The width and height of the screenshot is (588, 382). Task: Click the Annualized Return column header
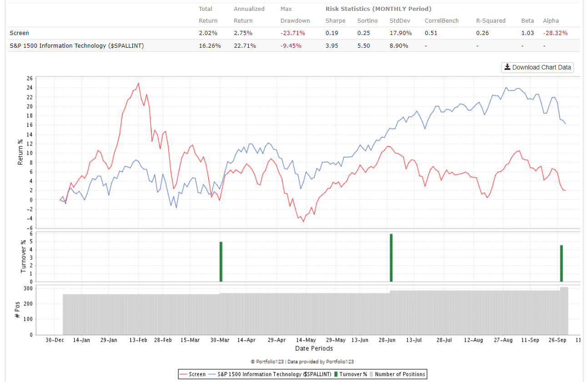pyautogui.click(x=249, y=15)
